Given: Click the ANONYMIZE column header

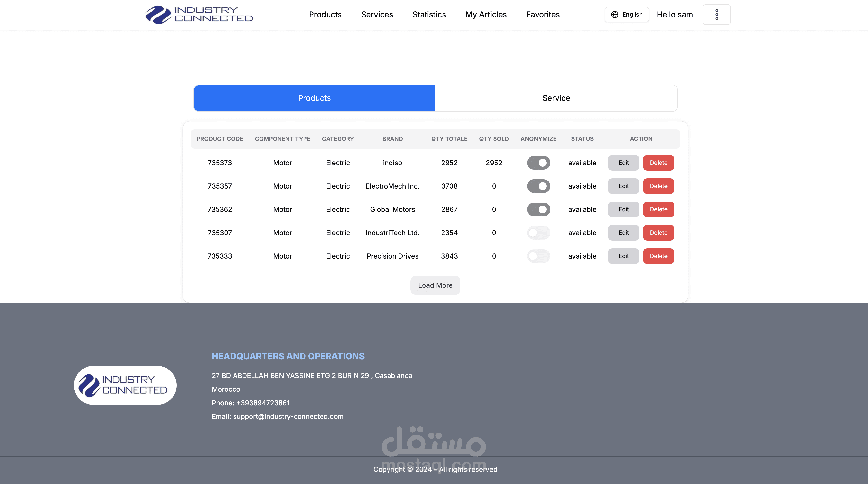Looking at the screenshot, I should [x=538, y=139].
